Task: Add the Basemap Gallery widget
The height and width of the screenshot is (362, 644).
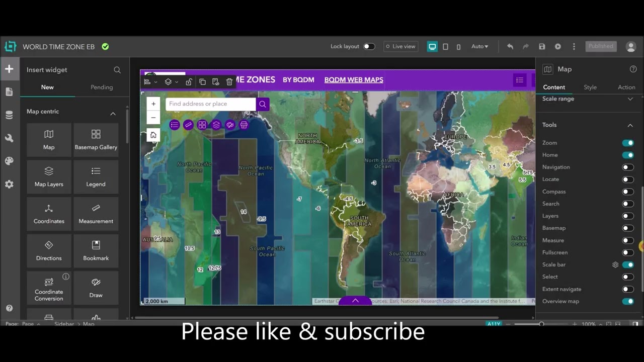Action: [96, 140]
